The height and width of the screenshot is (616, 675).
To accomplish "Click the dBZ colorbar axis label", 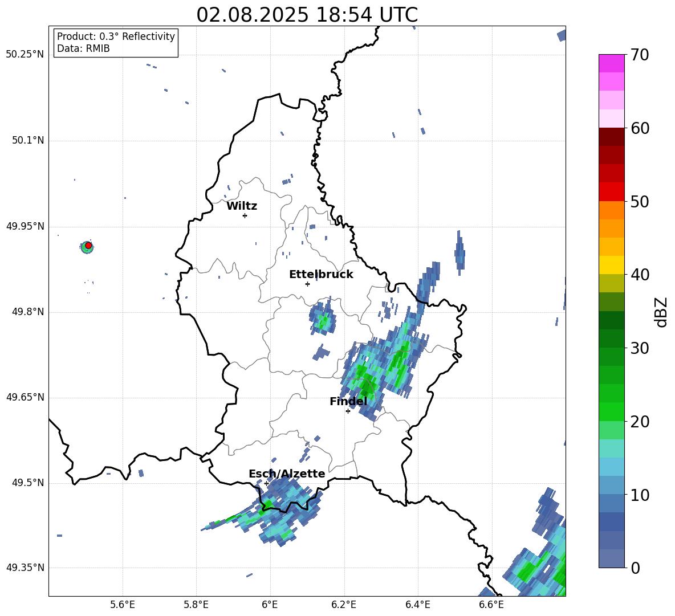I will click(662, 312).
